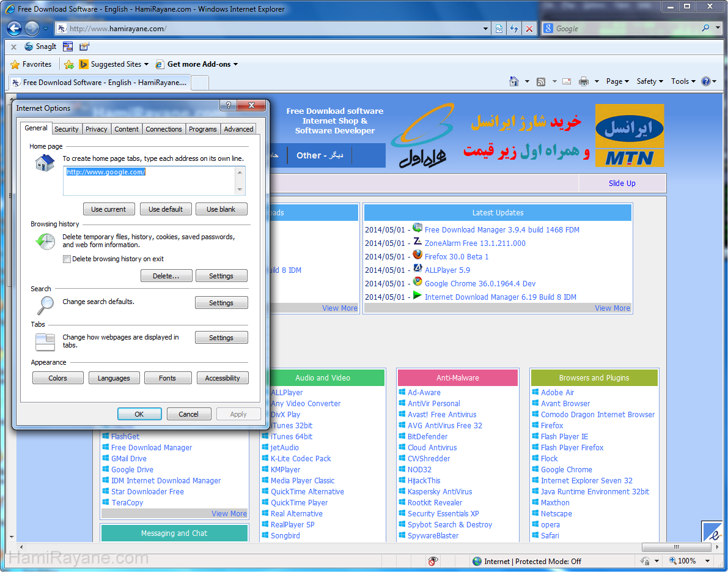The height and width of the screenshot is (572, 728).
Task: Expand the Home button dropdown arrow
Action: [527, 82]
